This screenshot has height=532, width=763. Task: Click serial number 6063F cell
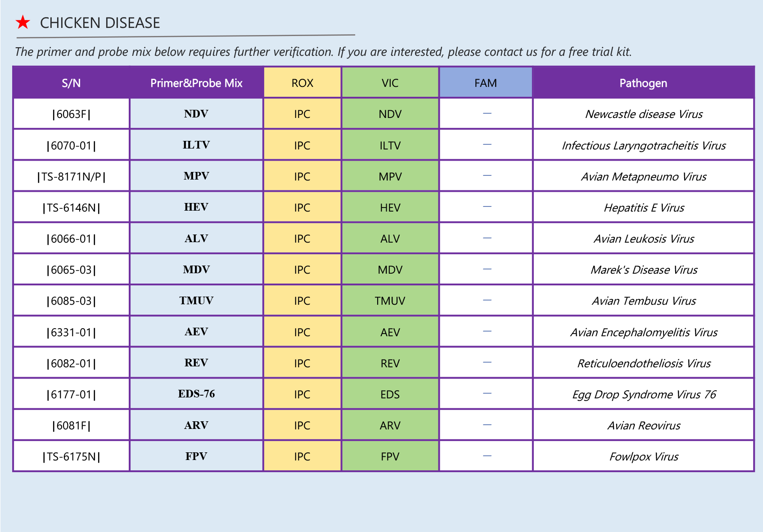[71, 114]
